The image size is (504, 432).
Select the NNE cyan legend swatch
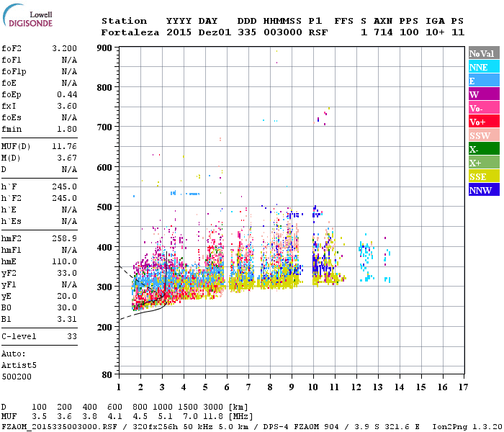pos(484,67)
